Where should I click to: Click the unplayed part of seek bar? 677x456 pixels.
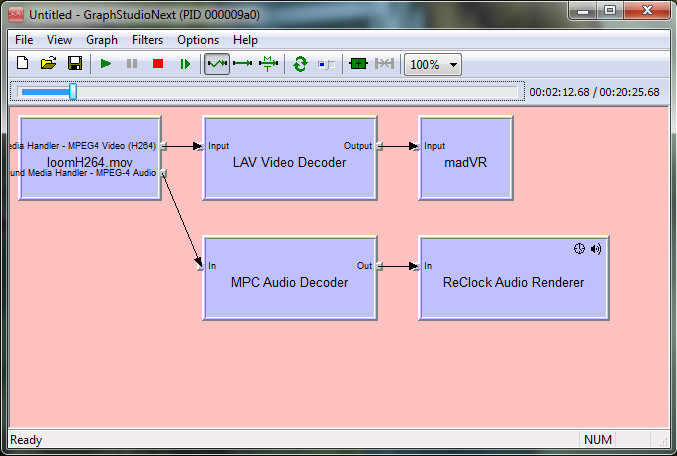pyautogui.click(x=297, y=92)
